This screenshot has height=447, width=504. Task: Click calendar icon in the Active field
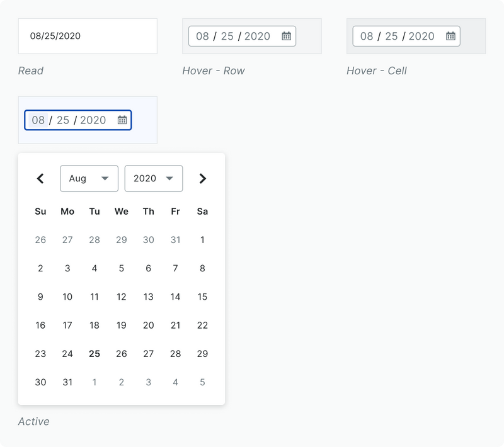click(122, 120)
